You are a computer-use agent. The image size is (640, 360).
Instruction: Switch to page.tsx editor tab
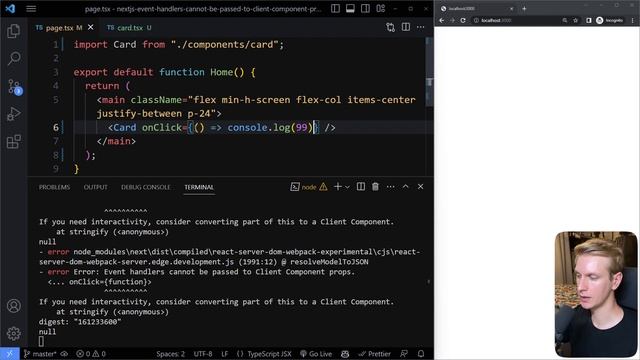[59, 28]
